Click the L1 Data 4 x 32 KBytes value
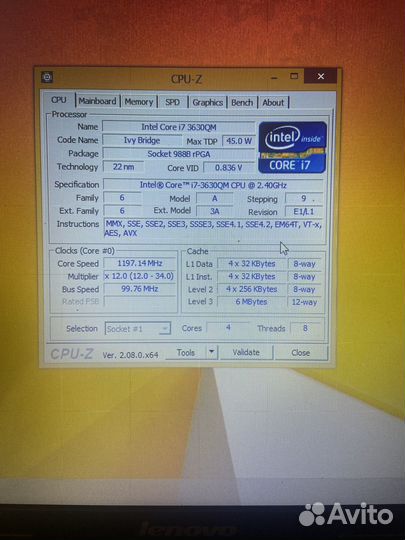This screenshot has width=405, height=540. 251,264
